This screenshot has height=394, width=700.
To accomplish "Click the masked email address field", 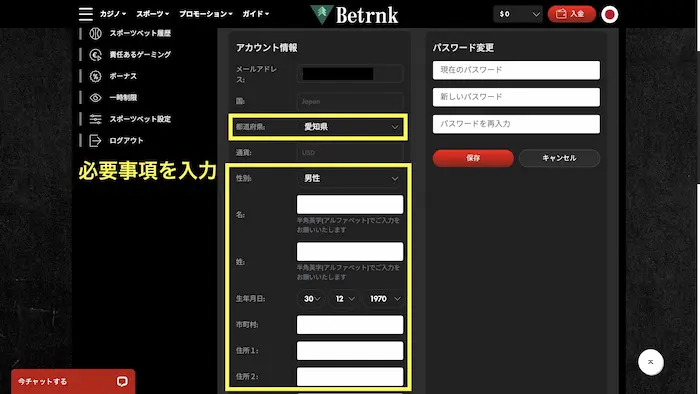I will click(350, 74).
